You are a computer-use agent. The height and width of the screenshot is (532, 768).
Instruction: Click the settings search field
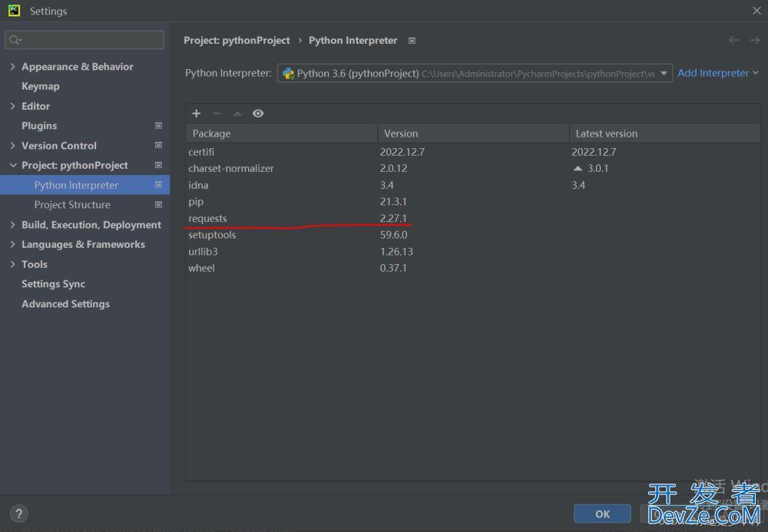click(84, 40)
